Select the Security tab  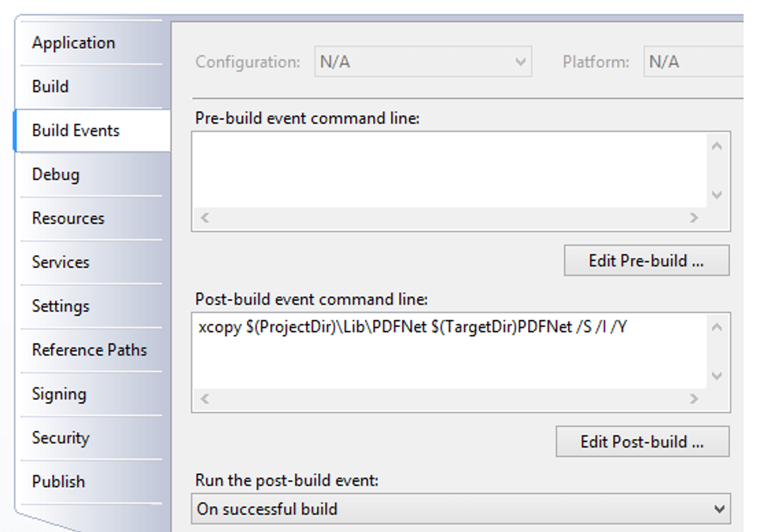tap(91, 438)
